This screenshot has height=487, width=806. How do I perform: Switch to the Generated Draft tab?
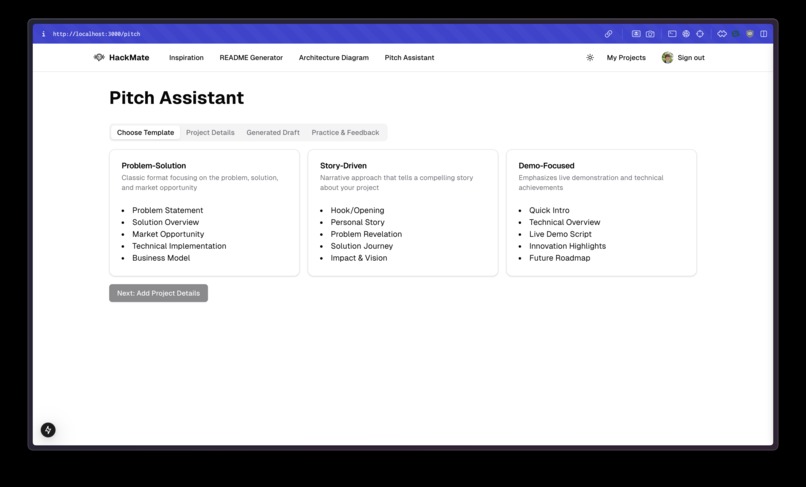pos(272,133)
